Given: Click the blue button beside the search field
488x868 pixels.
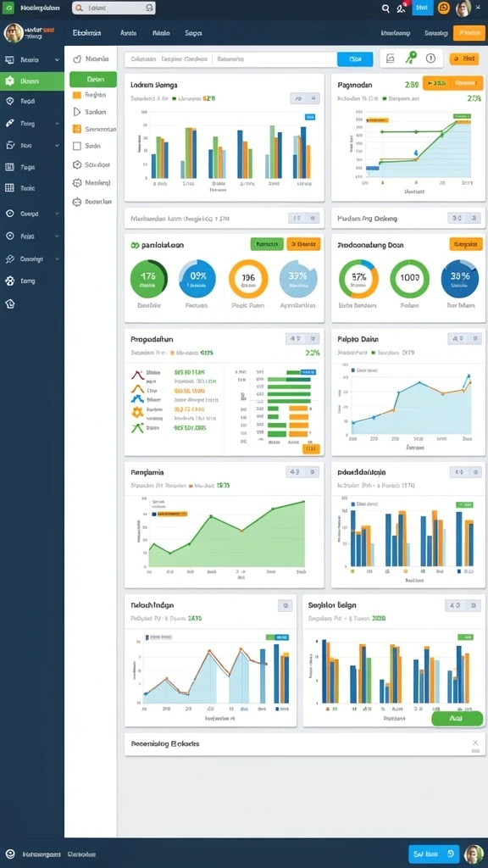Looking at the screenshot, I should pyautogui.click(x=355, y=58).
